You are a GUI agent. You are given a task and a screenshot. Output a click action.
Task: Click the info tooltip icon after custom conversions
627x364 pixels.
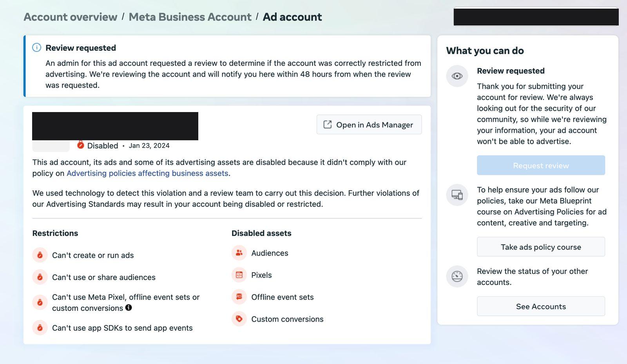[129, 308]
